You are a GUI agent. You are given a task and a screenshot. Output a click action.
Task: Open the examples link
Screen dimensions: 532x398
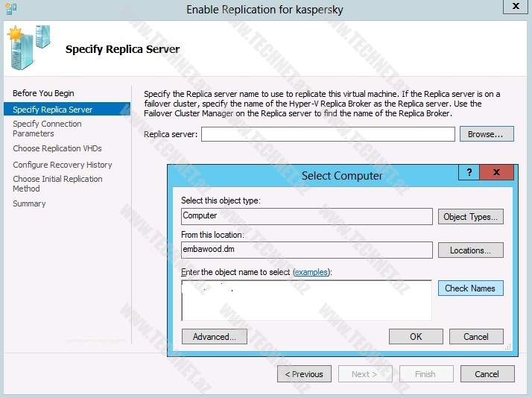tap(311, 273)
